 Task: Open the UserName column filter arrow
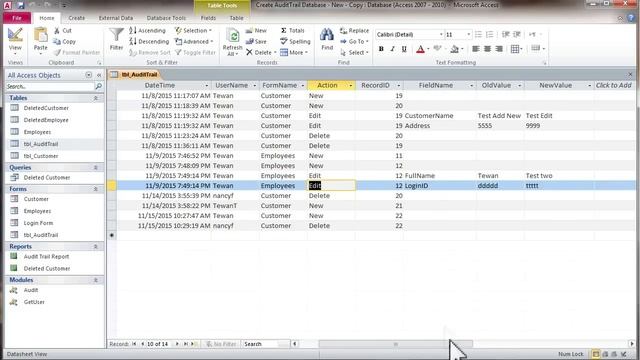[255, 86]
